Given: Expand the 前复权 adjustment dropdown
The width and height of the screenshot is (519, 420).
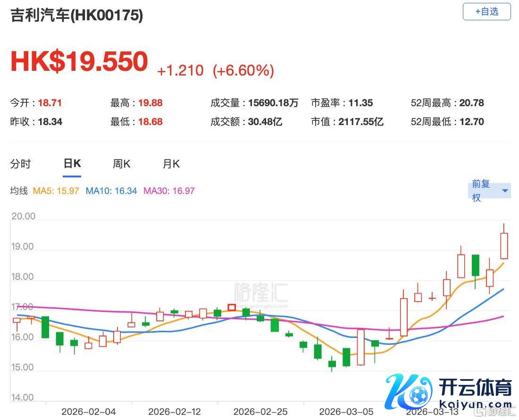Looking at the screenshot, I should [489, 191].
